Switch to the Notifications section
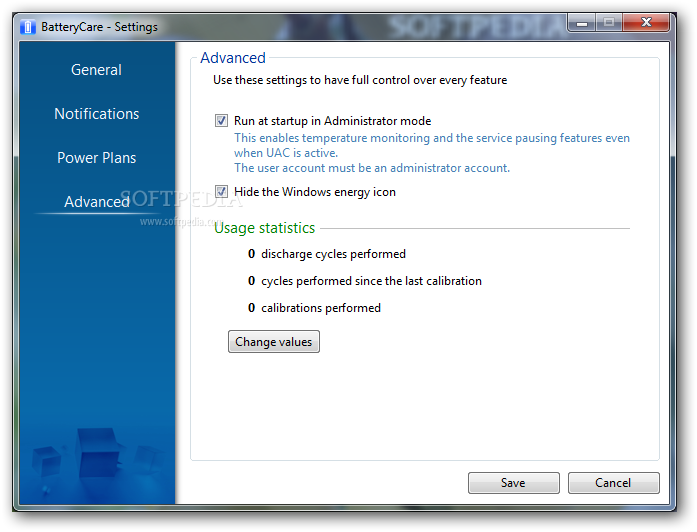Screen dimensions: 697x532 pos(96,114)
